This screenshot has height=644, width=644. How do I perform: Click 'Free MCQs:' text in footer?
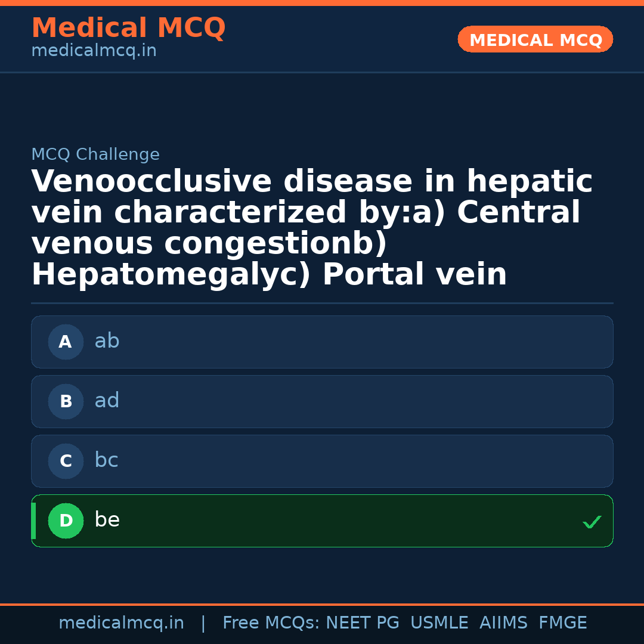pyautogui.click(x=271, y=623)
